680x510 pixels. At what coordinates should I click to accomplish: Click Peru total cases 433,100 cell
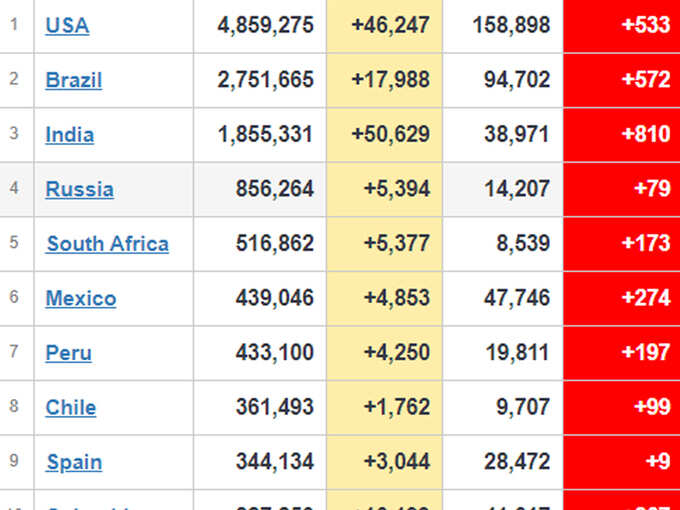pyautogui.click(x=260, y=353)
